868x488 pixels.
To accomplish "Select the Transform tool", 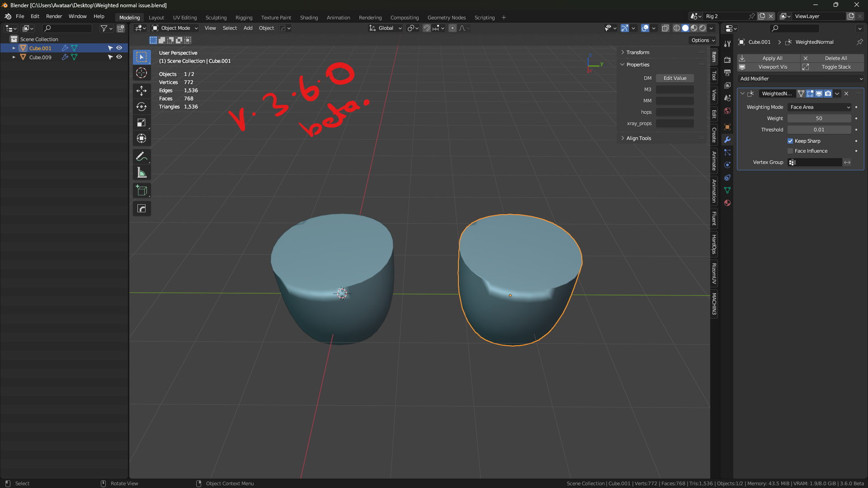I will pos(142,138).
